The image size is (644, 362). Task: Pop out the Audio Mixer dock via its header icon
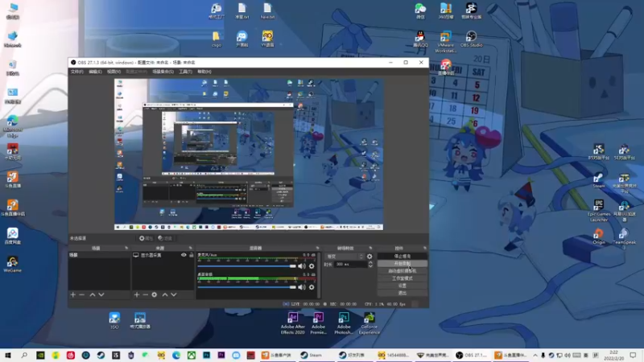317,249
